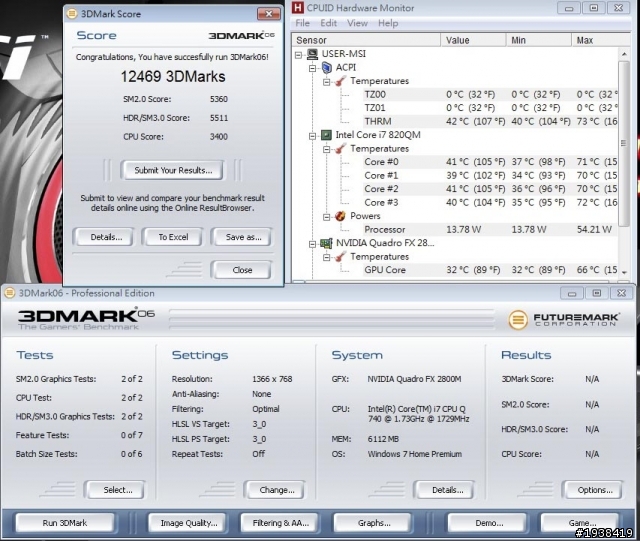The height and width of the screenshot is (541, 640).
Task: Select the TZ01 temperature row
Action: pyautogui.click(x=490, y=108)
